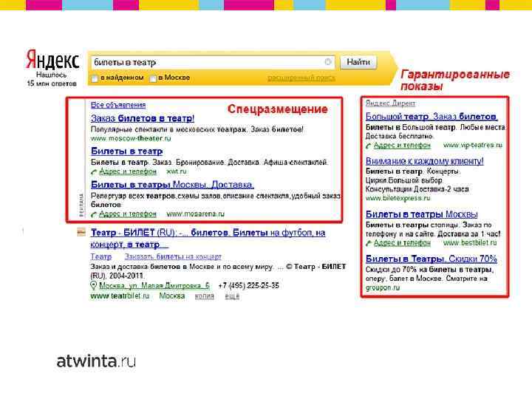Screen dimensions: 532x399
Task: Open the 'Заказать билеты на концерт' sitelink
Action: 173,256
